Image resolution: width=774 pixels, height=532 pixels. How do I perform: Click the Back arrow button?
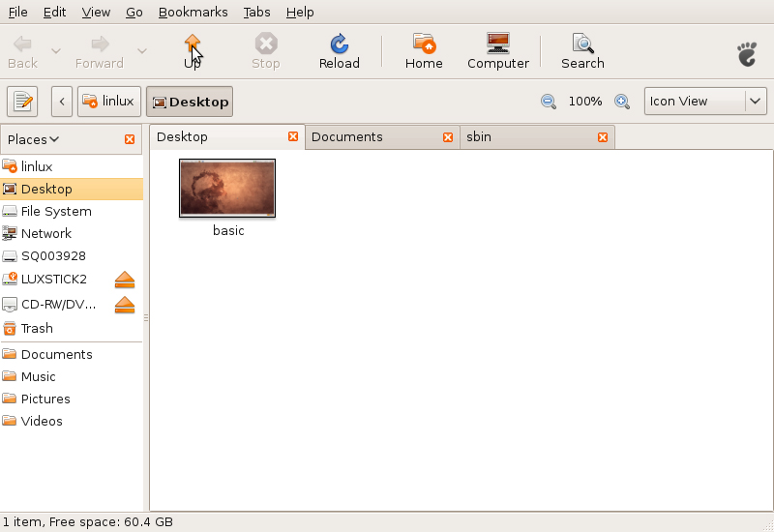tap(22, 51)
